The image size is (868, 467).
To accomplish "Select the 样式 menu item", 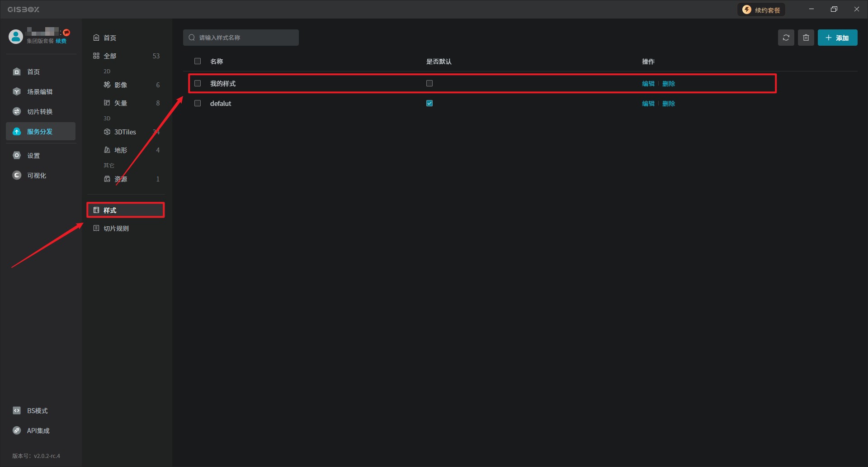I will [110, 210].
